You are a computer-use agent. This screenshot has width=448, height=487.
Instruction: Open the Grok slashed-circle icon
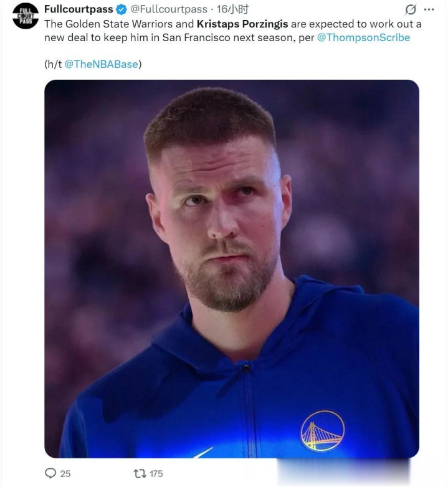click(411, 9)
